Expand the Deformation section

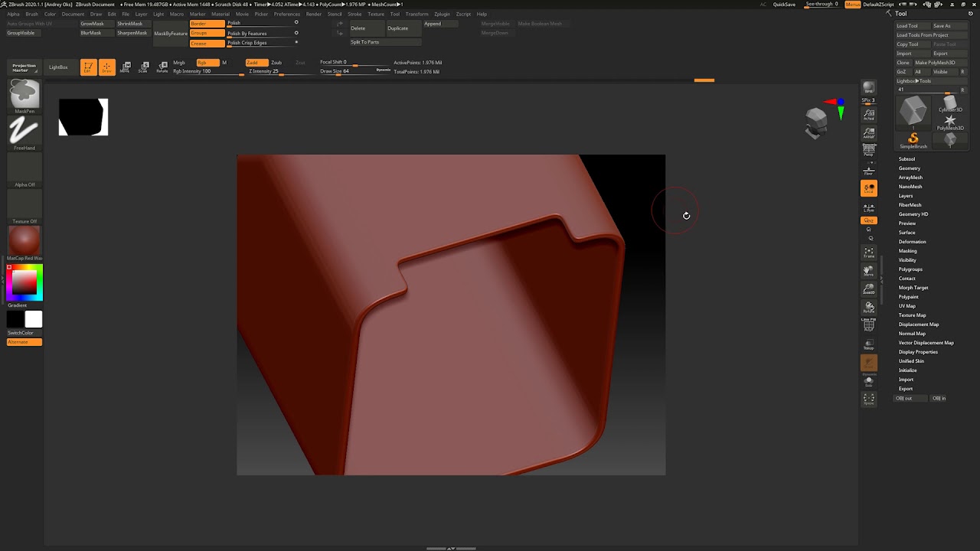912,242
